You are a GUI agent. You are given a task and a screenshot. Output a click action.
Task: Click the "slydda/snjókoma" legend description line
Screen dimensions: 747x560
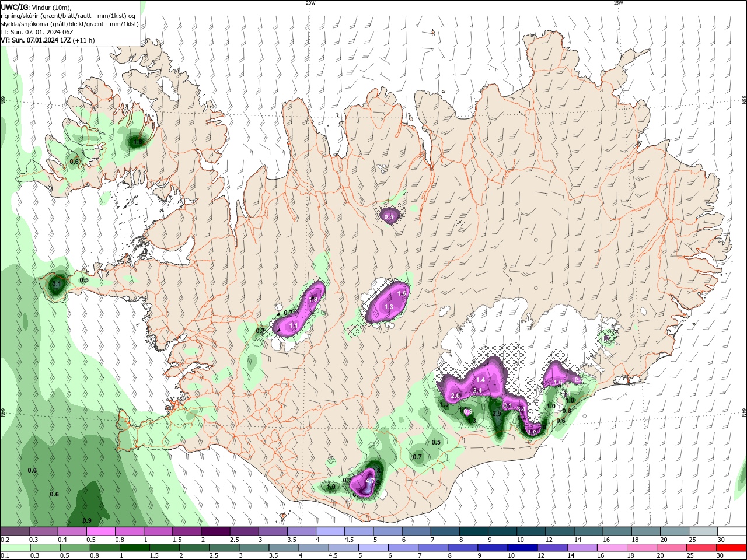[69, 24]
